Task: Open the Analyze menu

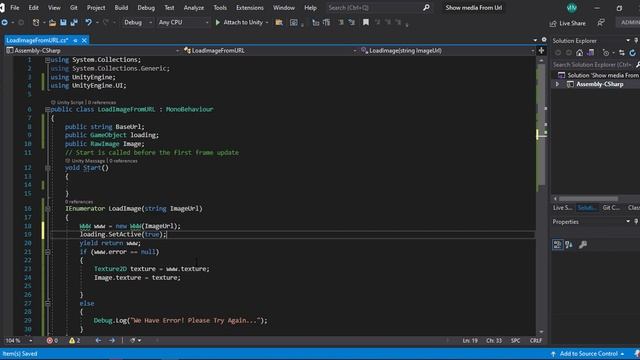Action: 193,8
